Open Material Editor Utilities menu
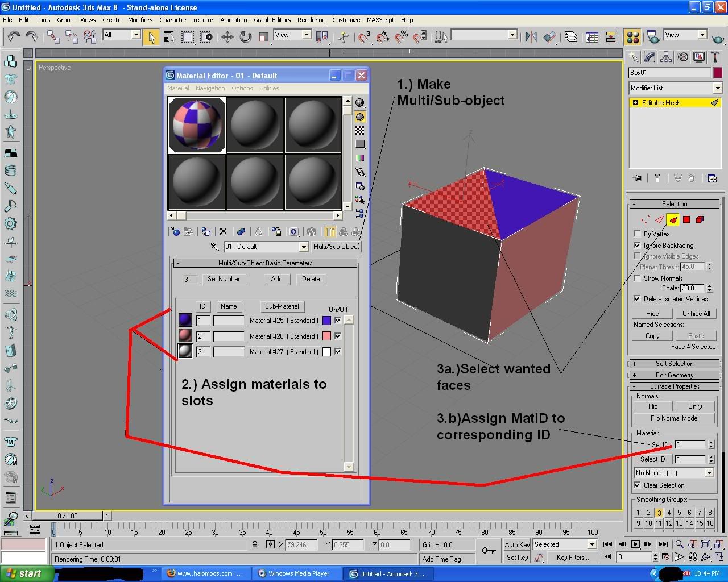The height and width of the screenshot is (582, 728). pos(269,88)
